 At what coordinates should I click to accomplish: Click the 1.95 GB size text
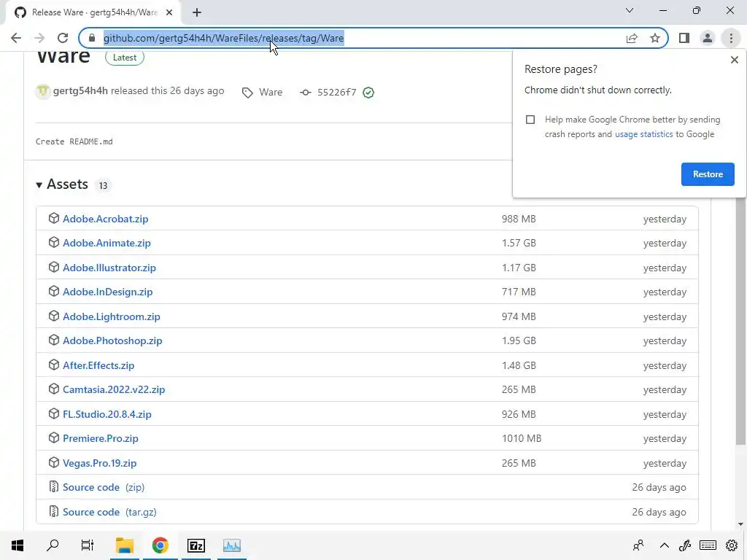coord(519,341)
